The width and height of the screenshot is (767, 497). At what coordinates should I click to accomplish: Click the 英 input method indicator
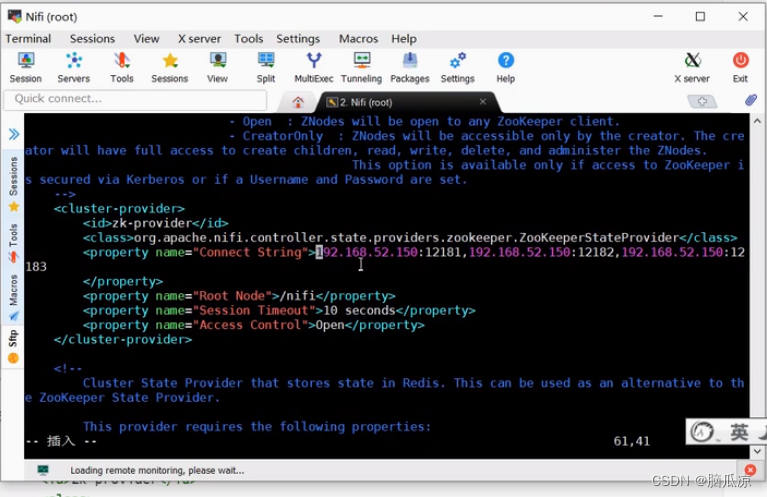coord(739,432)
